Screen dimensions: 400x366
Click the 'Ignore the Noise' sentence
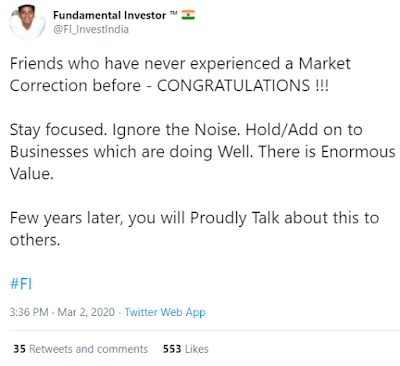pos(176,130)
